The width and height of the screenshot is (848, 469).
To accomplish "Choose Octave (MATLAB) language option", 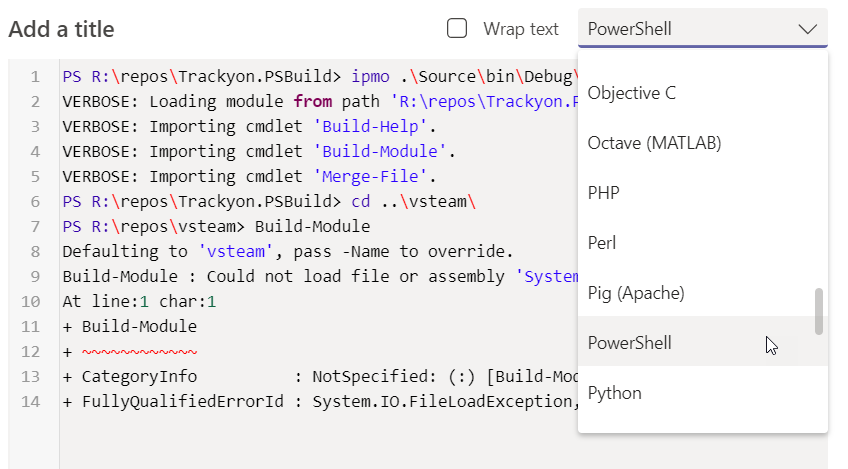I will 703,143.
